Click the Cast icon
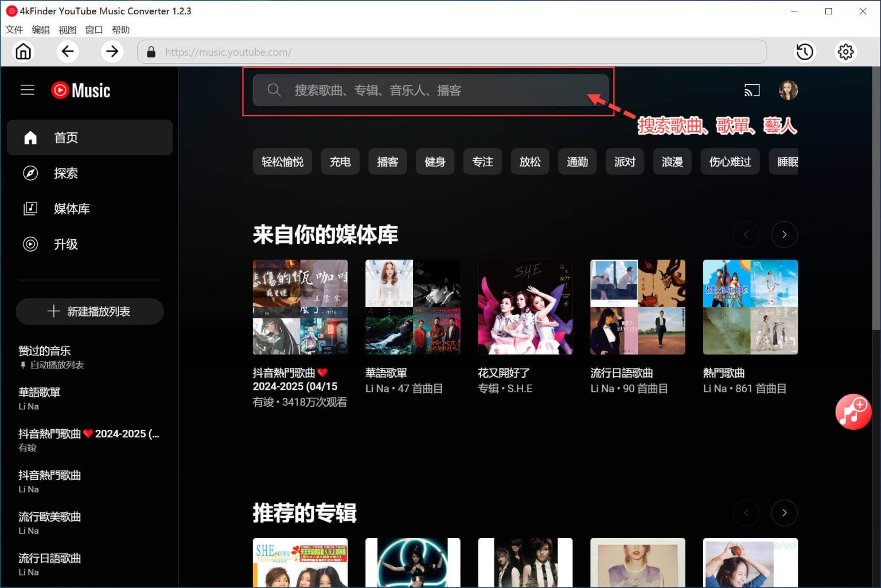 752,90
